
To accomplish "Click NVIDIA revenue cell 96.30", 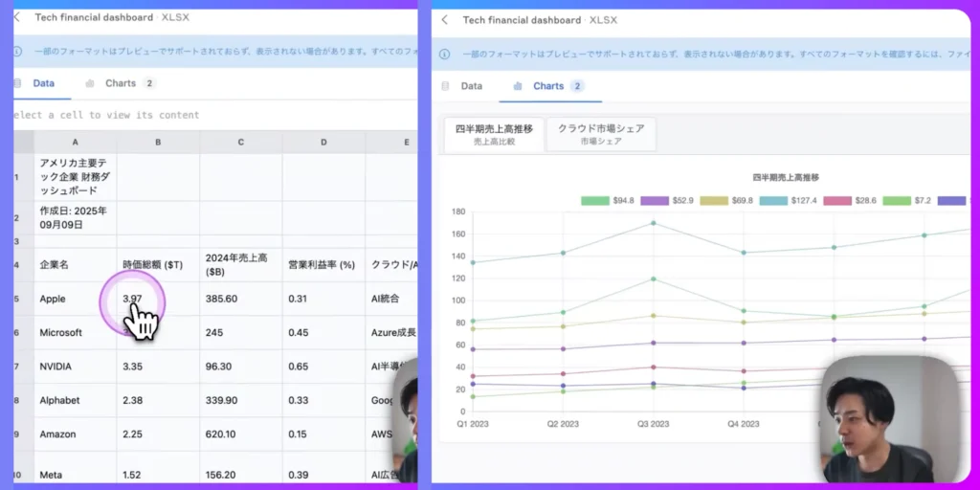I will 240,367.
